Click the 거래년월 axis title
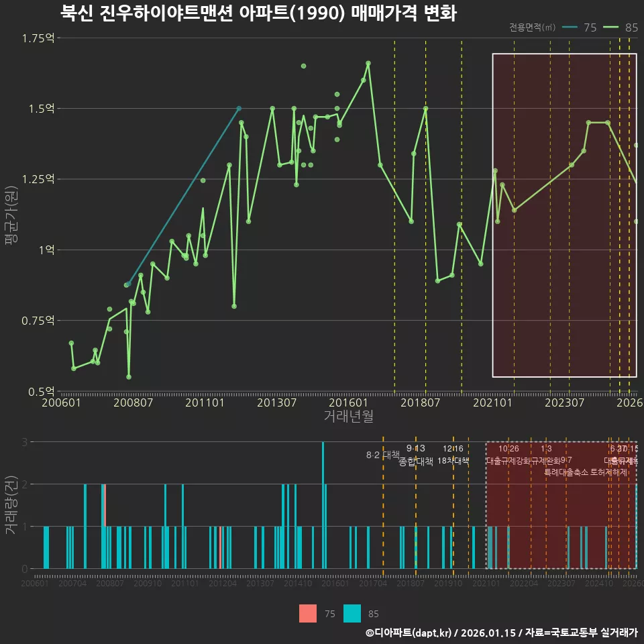644x644 pixels. (x=349, y=416)
